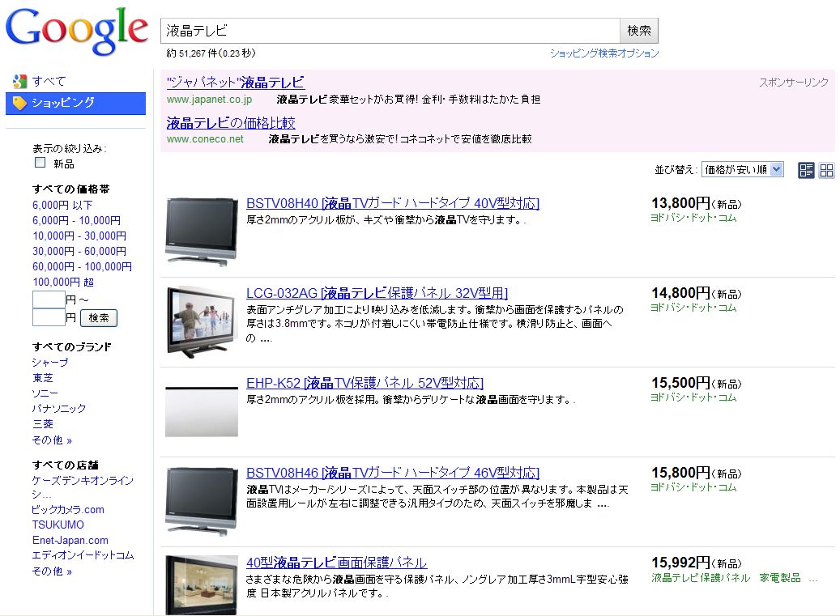The height and width of the screenshot is (616, 840).
Task: Click the 15,992円 price text
Action: 681,563
